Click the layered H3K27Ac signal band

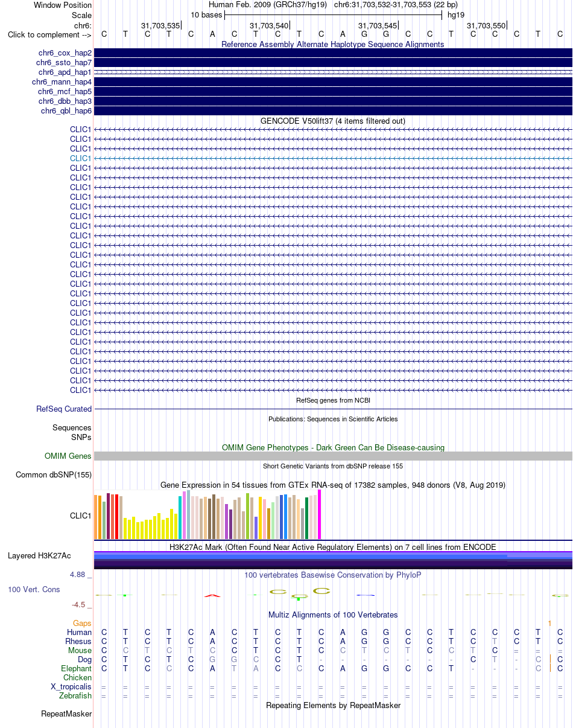(333, 560)
